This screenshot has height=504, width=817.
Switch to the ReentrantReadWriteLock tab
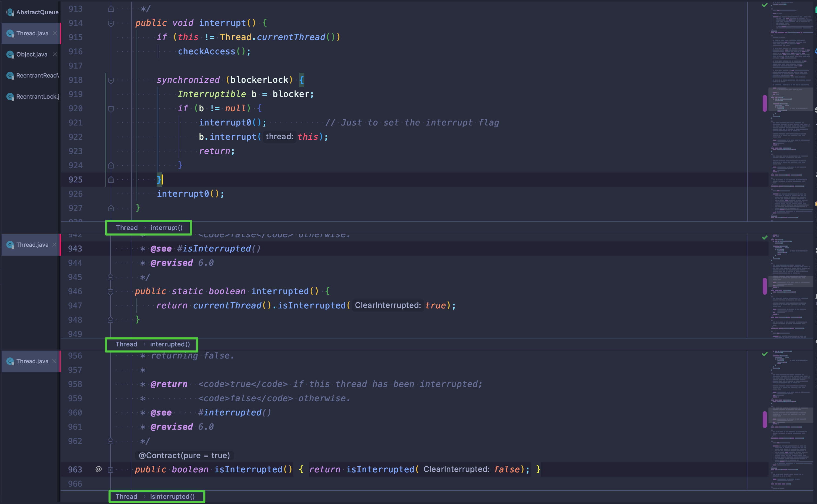click(37, 76)
